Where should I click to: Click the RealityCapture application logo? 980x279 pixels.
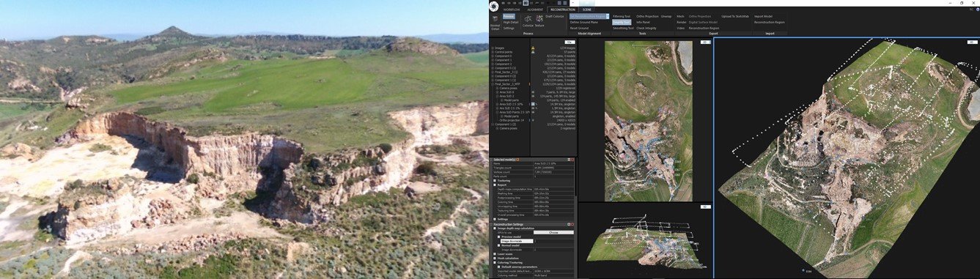pos(494,5)
